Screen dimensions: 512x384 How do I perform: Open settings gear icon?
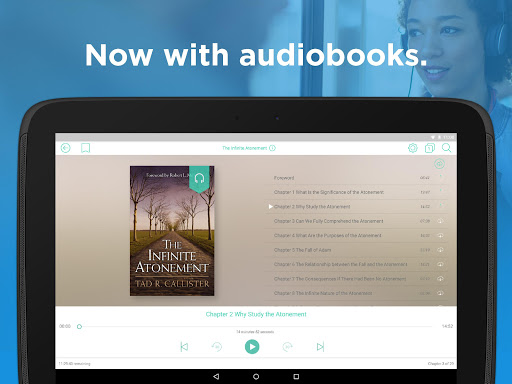pos(413,148)
